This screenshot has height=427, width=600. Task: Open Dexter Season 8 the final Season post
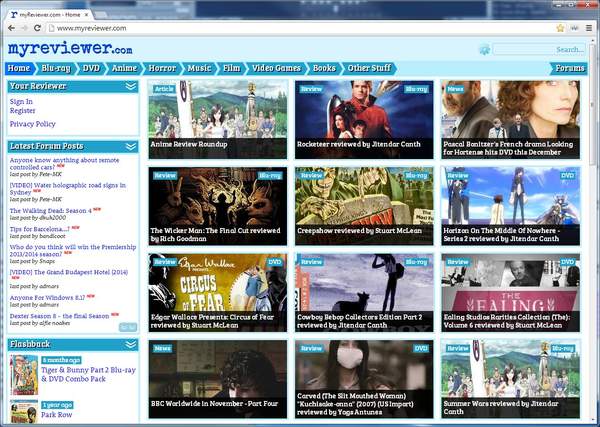pos(59,316)
